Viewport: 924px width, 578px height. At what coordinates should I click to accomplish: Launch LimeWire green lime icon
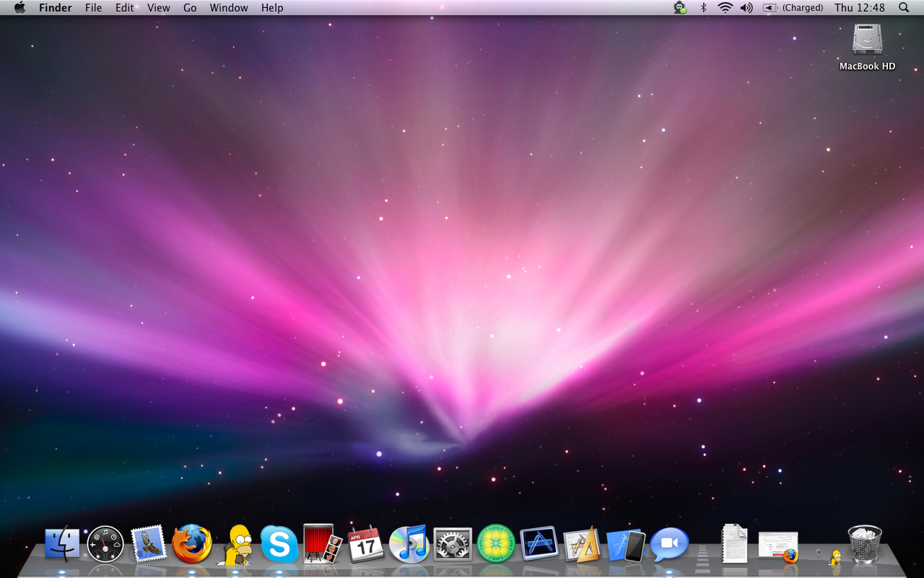[496, 543]
